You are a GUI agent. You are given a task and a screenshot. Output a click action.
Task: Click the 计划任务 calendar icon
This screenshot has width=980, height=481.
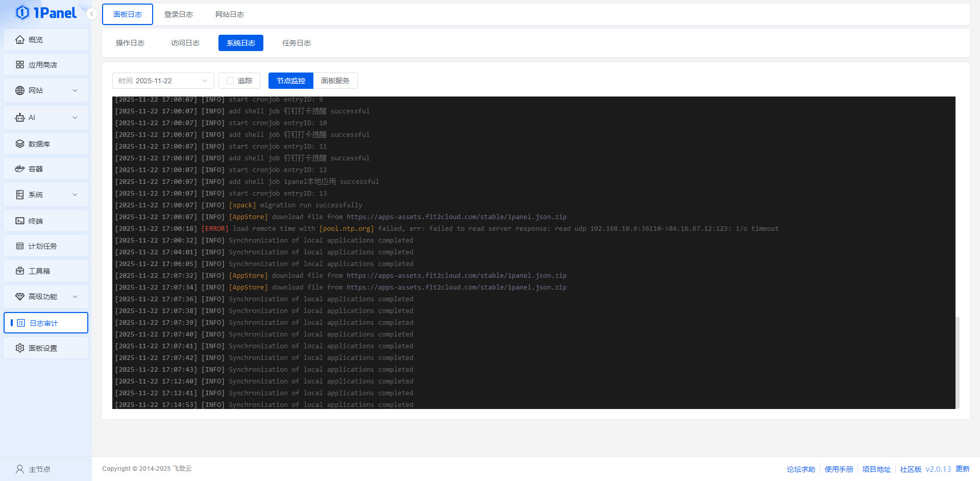coord(20,246)
